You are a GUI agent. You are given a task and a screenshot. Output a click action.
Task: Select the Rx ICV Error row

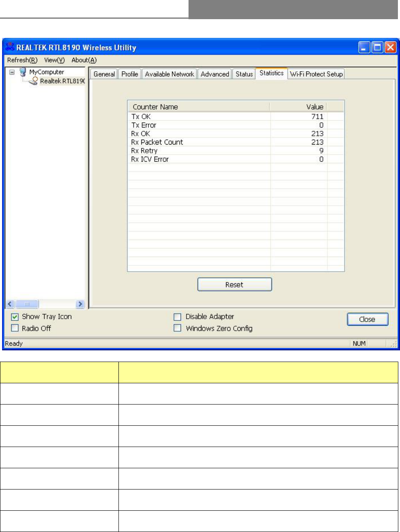236,159
